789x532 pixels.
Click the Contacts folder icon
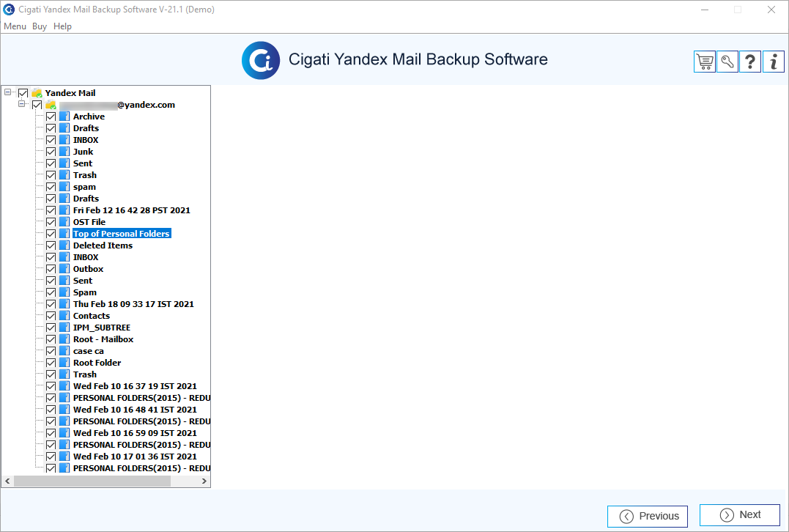click(x=64, y=316)
